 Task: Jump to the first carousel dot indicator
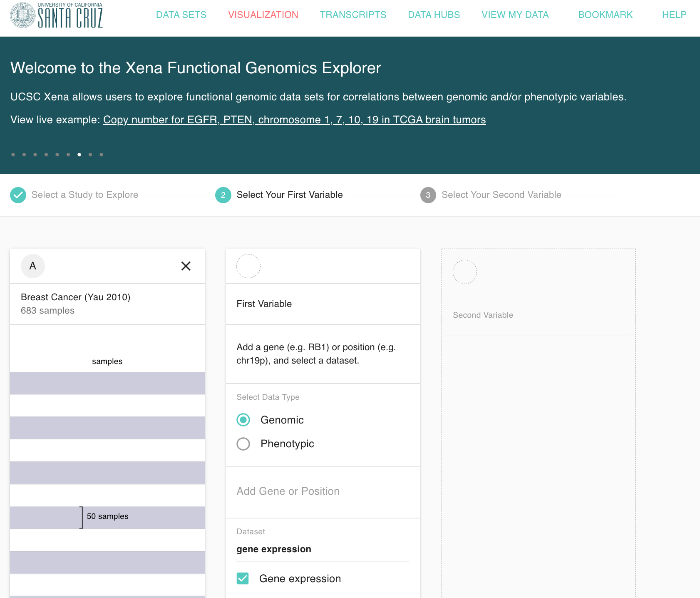[x=13, y=154]
